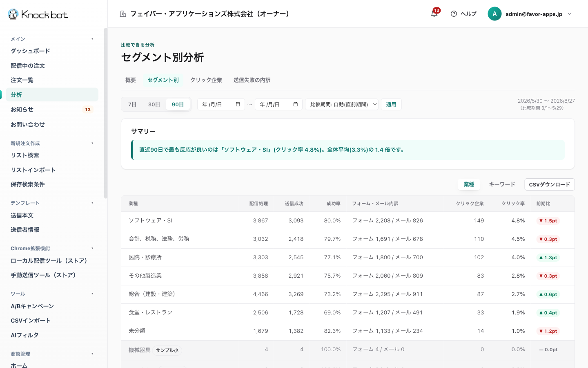Open calendar picker on start date field

tap(238, 104)
